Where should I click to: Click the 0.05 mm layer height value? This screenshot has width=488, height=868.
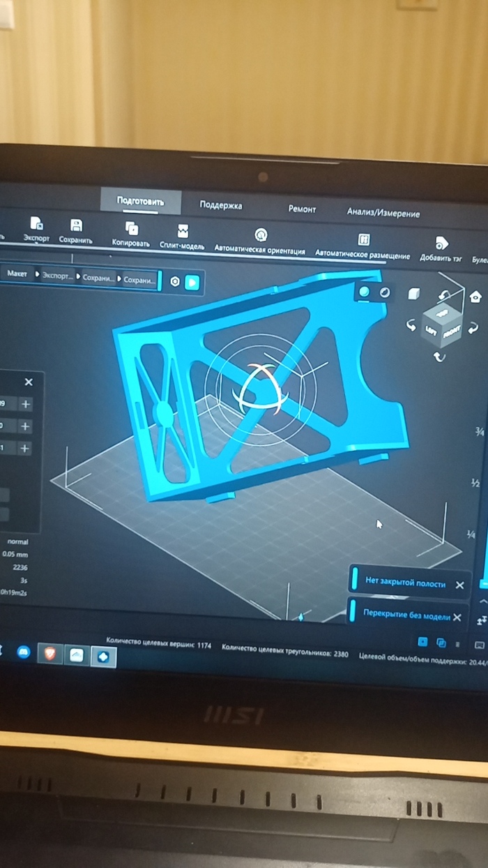click(15, 554)
